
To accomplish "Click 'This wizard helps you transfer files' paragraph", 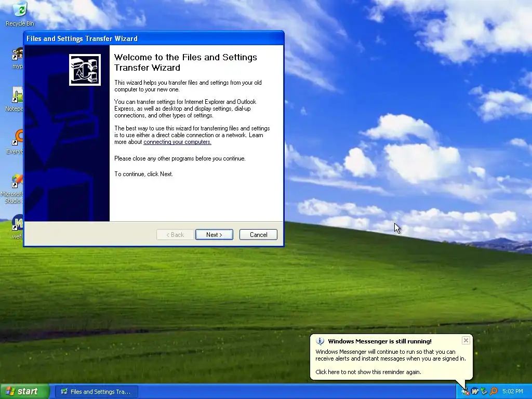I will click(x=188, y=86).
